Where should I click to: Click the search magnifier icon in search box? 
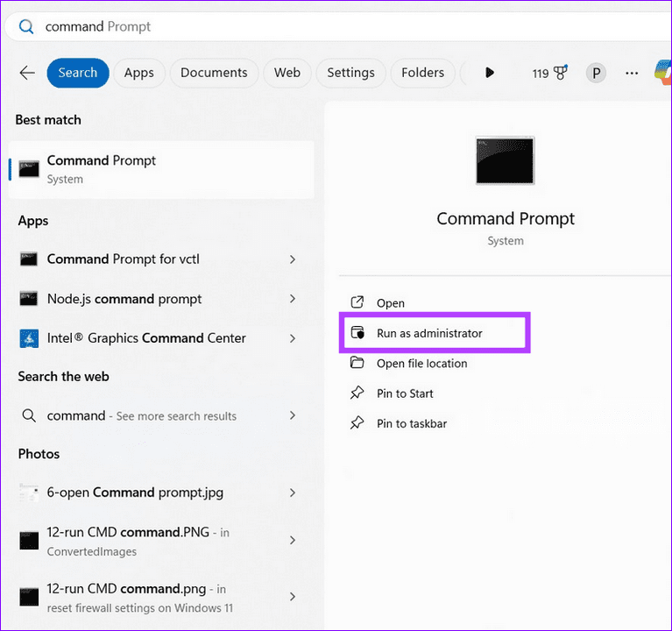tap(26, 26)
